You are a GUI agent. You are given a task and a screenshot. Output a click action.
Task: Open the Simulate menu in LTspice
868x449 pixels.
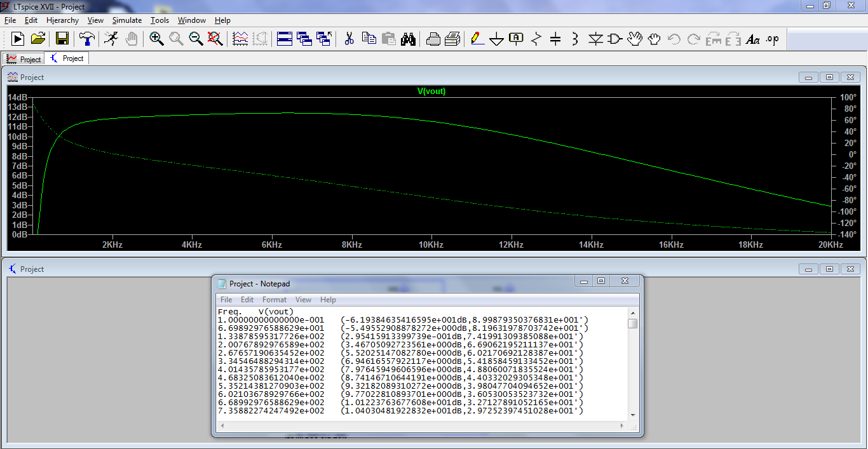[x=127, y=20]
